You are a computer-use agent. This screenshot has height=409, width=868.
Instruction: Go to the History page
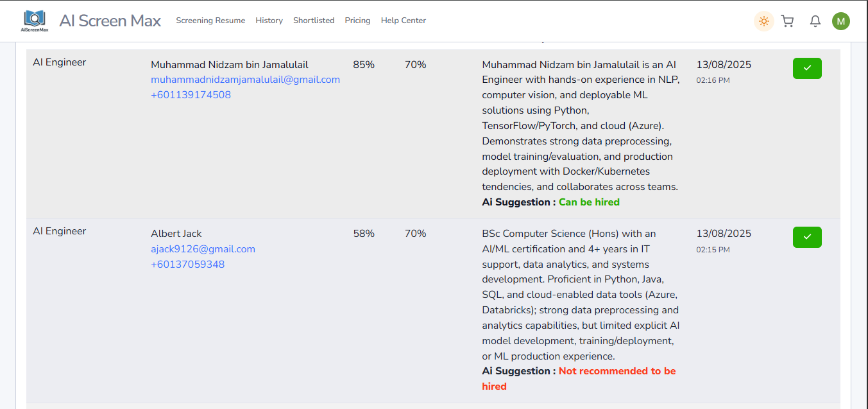[269, 21]
